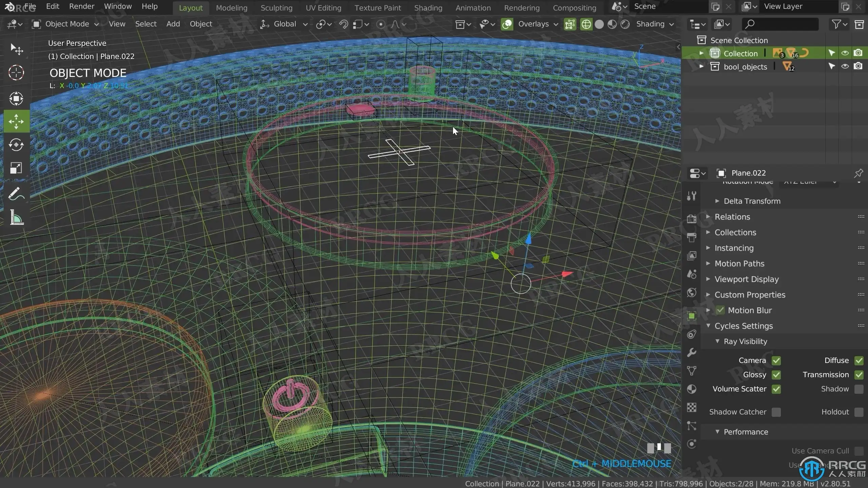The height and width of the screenshot is (488, 868).
Task: Select the Annotate pencil tool
Action: point(16,194)
